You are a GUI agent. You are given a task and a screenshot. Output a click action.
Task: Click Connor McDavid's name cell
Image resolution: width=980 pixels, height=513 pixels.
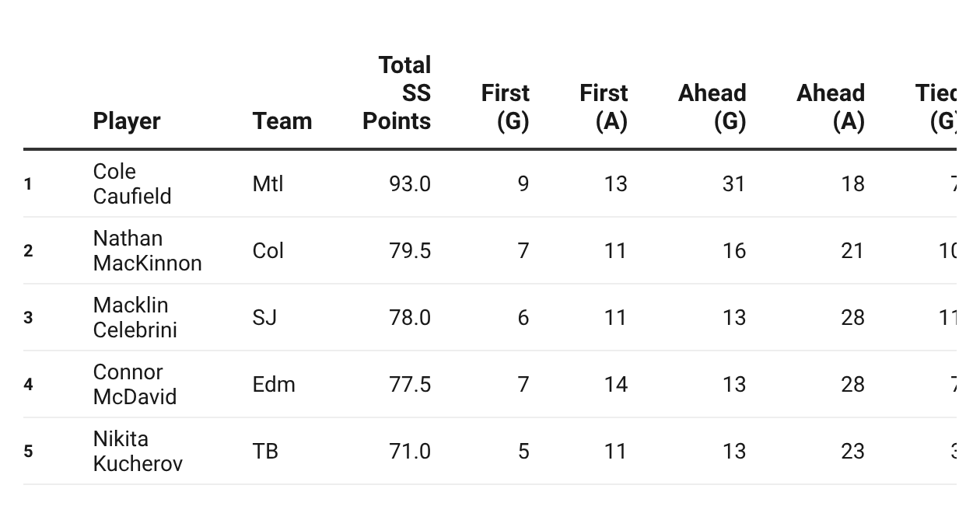135,385
